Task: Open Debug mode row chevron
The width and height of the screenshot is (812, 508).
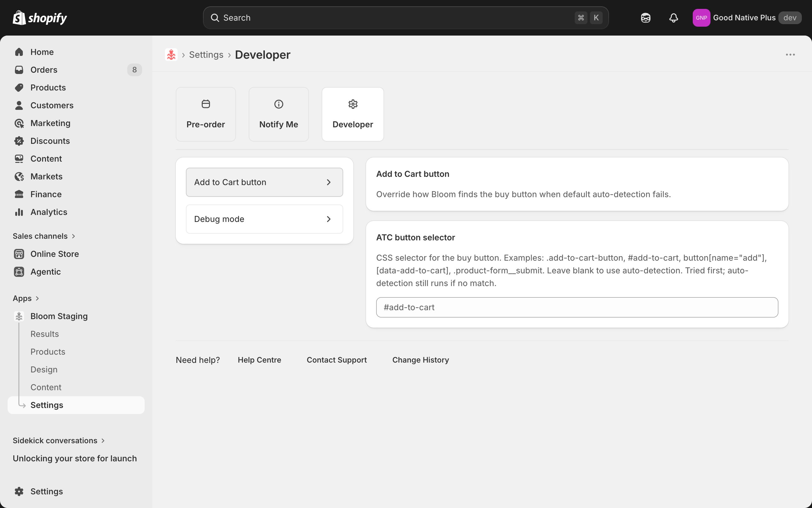Action: pos(329,219)
